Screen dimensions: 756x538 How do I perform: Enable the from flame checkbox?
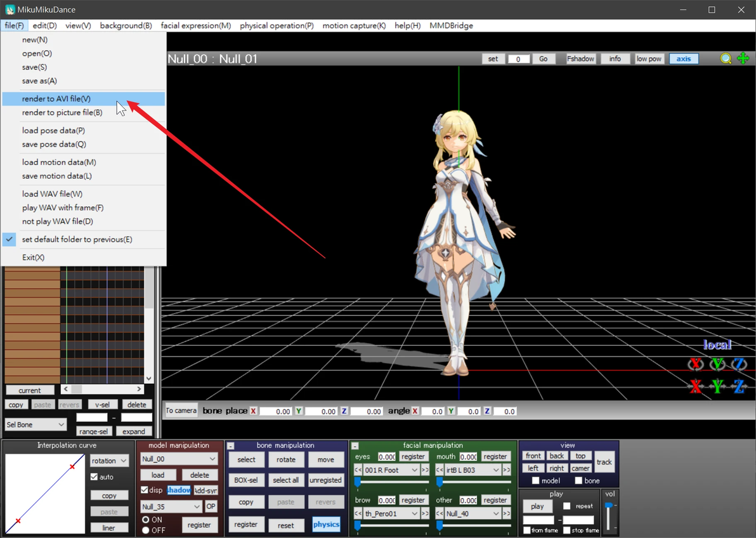pos(527,530)
